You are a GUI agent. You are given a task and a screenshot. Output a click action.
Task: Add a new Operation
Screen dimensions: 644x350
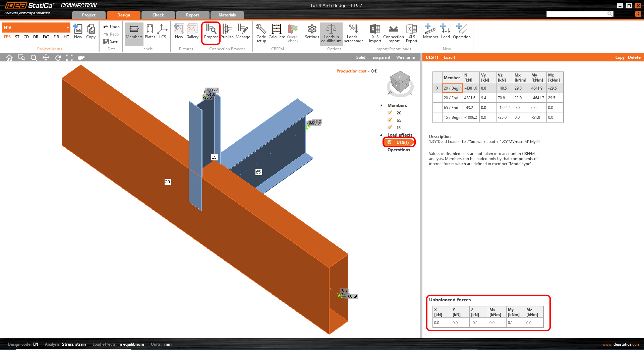(x=462, y=32)
